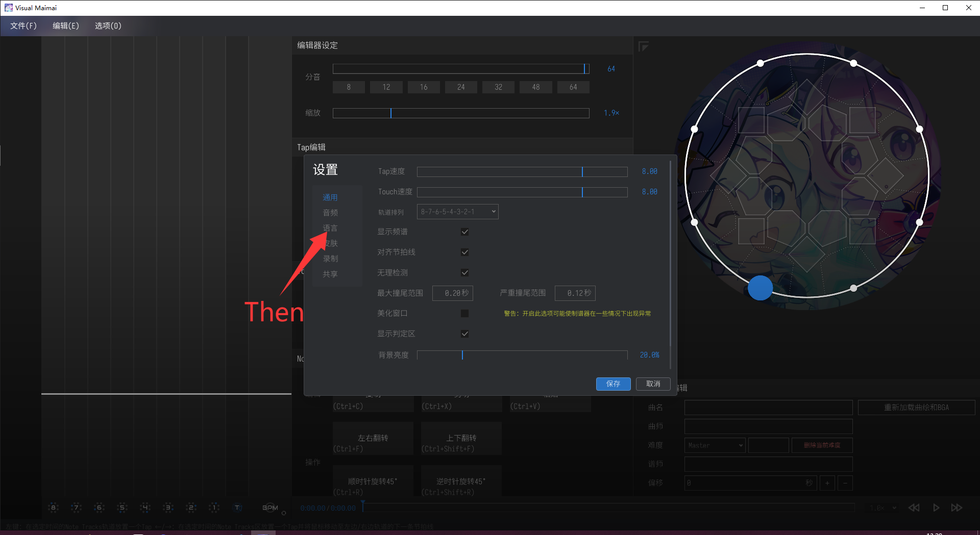Viewport: 980px width, 535px height.
Task: Toggle the 无理检测 checkbox
Action: [x=464, y=273]
